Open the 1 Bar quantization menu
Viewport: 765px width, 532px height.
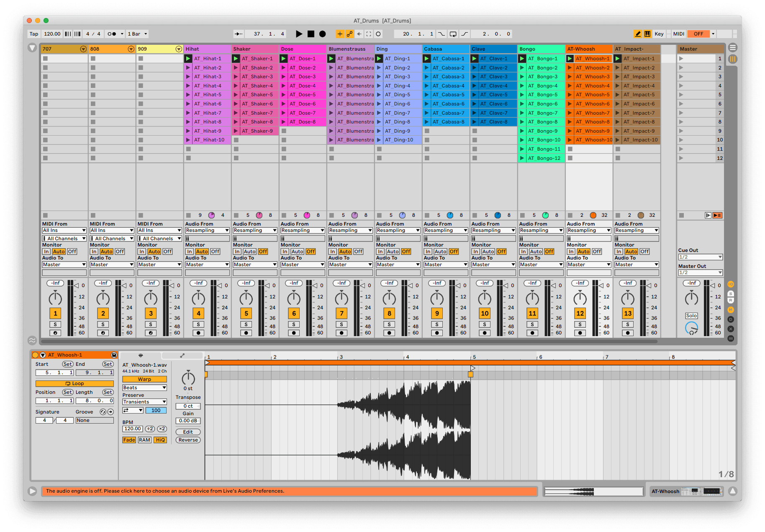point(137,34)
